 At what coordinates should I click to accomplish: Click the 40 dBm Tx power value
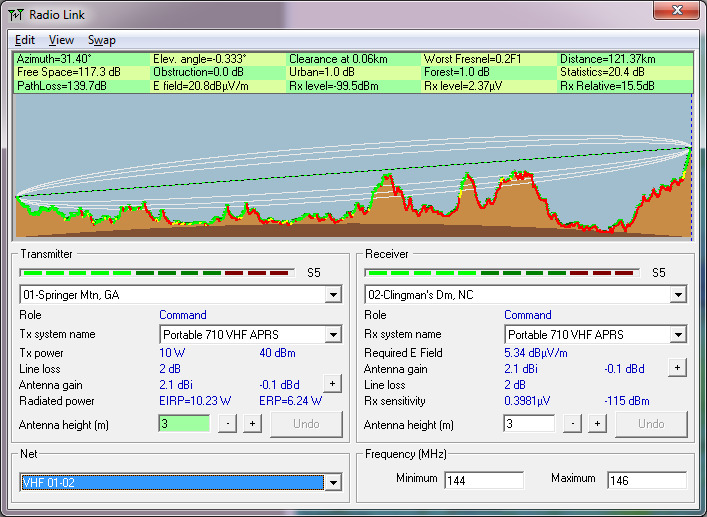[x=277, y=353]
